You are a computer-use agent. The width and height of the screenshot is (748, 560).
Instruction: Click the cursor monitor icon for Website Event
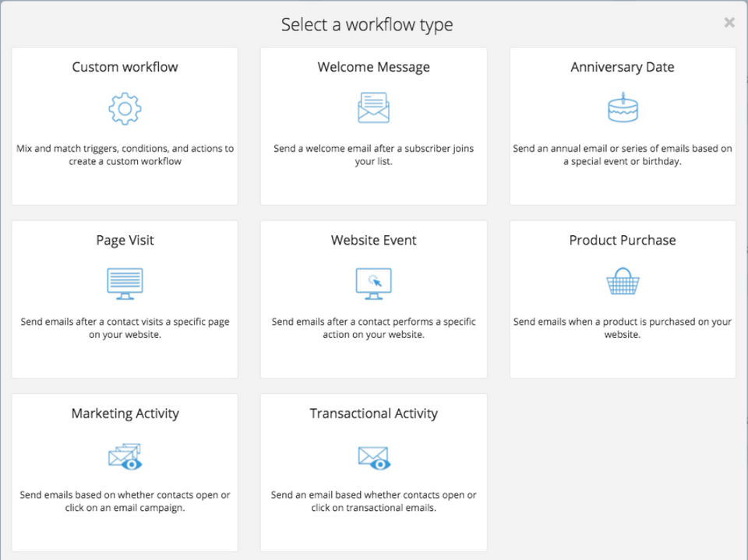point(373,284)
